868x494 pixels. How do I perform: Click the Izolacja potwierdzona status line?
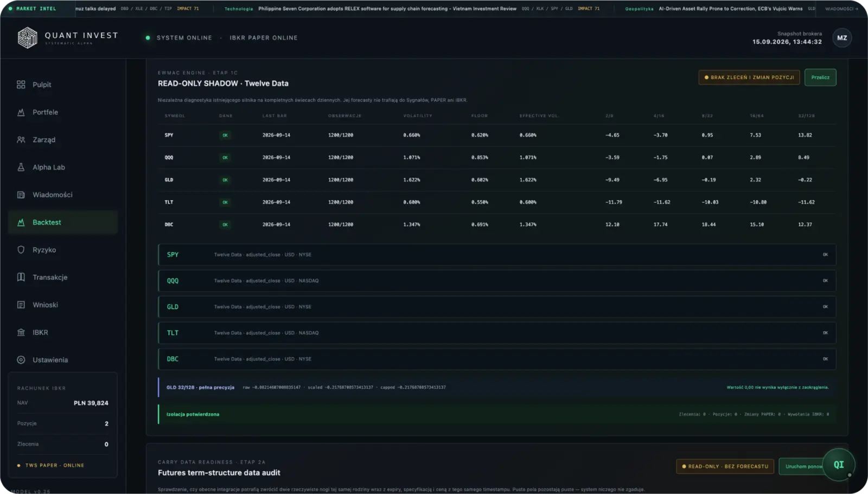click(497, 414)
